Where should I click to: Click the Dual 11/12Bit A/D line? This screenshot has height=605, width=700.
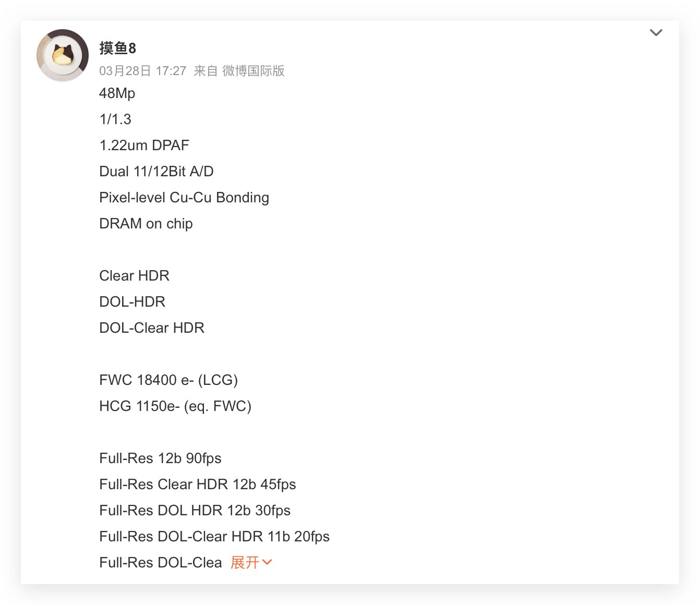coord(156,171)
